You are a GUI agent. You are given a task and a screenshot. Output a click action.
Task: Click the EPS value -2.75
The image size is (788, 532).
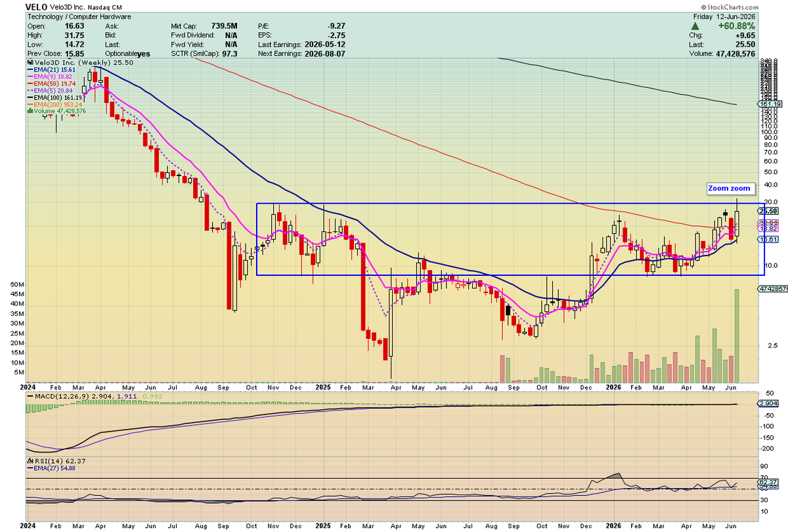pos(338,35)
